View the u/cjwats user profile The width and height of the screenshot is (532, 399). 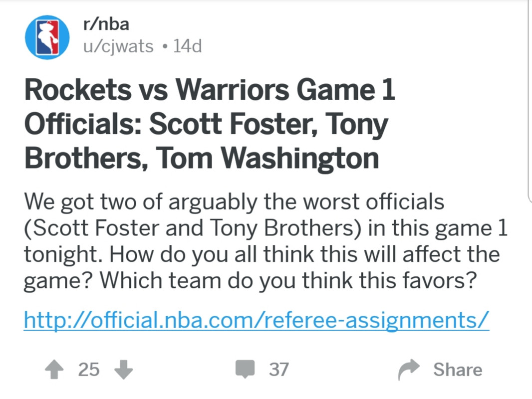pyautogui.click(x=118, y=46)
